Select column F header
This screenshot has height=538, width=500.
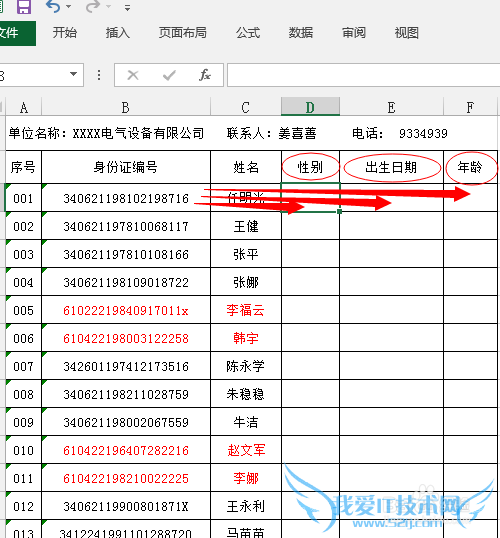pos(470,107)
